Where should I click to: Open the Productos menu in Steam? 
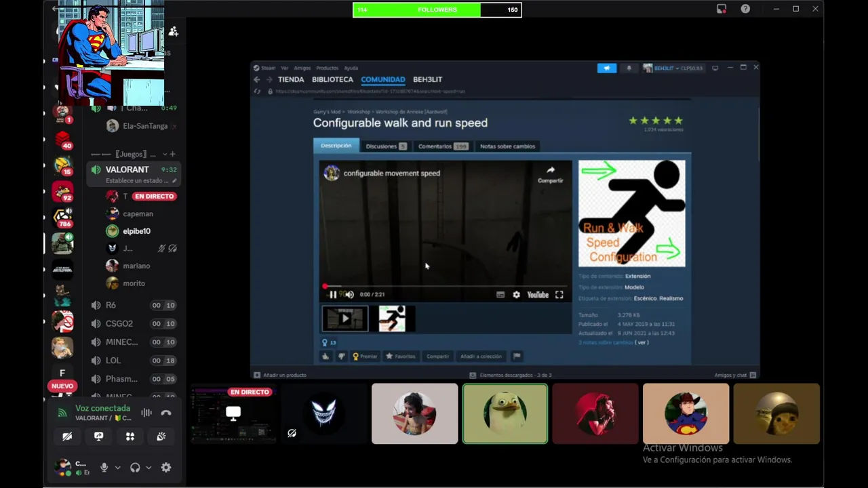coord(327,68)
